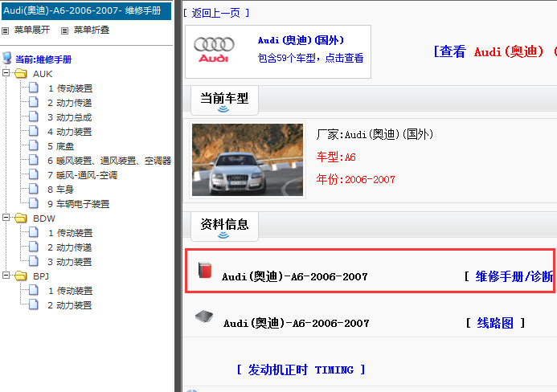Click page icon for 9 车辆电子装置

[34, 203]
